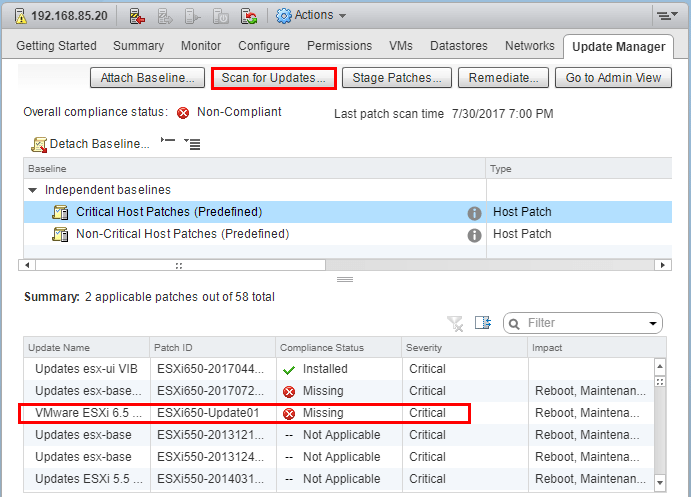Switch to the Getting Started tab
Image resolution: width=691 pixels, height=497 pixels.
56,46
